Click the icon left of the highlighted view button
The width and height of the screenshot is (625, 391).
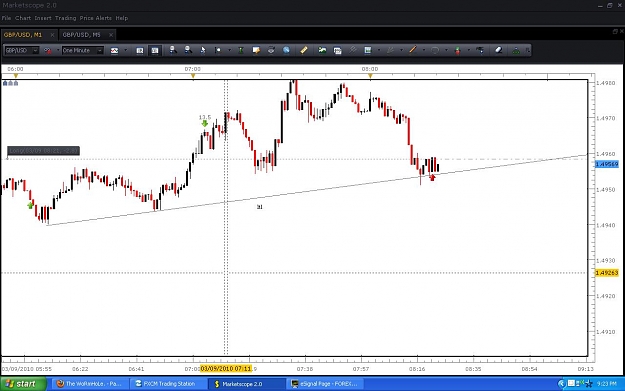pos(140,50)
